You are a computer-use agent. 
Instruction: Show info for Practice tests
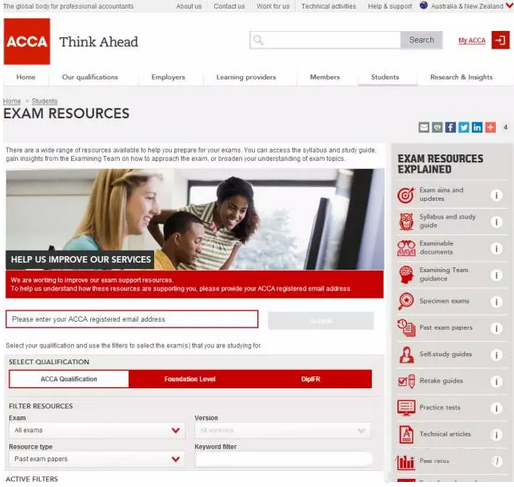pyautogui.click(x=496, y=408)
